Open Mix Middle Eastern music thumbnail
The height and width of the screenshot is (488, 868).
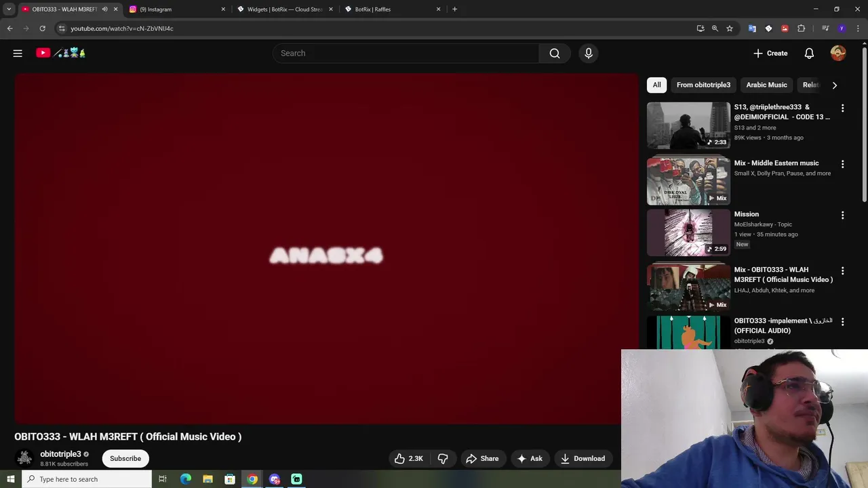(688, 181)
